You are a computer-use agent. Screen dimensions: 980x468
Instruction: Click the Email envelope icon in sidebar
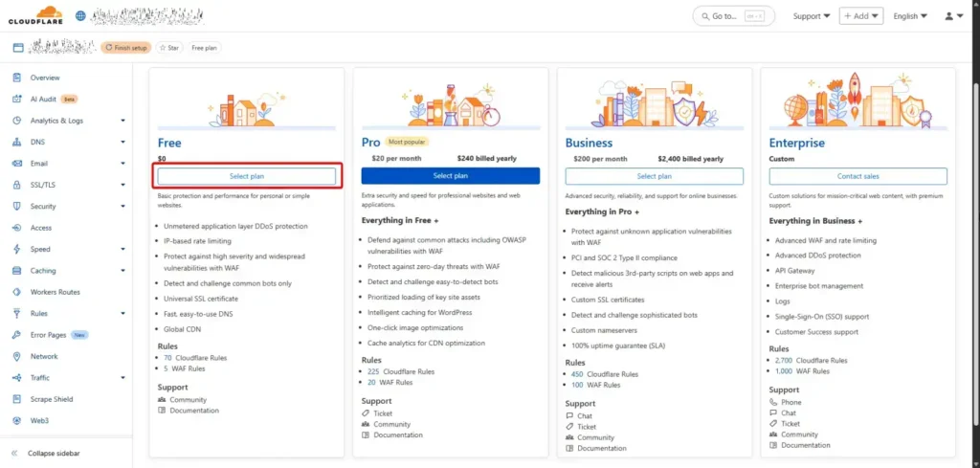click(17, 163)
